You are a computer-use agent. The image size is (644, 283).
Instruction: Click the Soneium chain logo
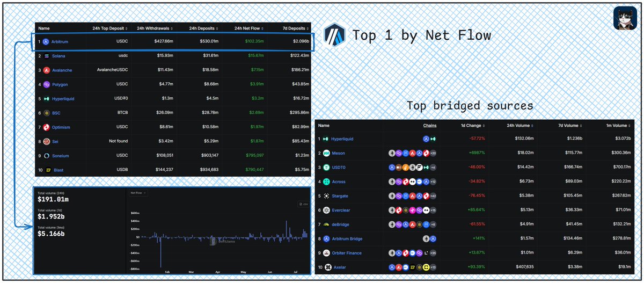[46, 156]
